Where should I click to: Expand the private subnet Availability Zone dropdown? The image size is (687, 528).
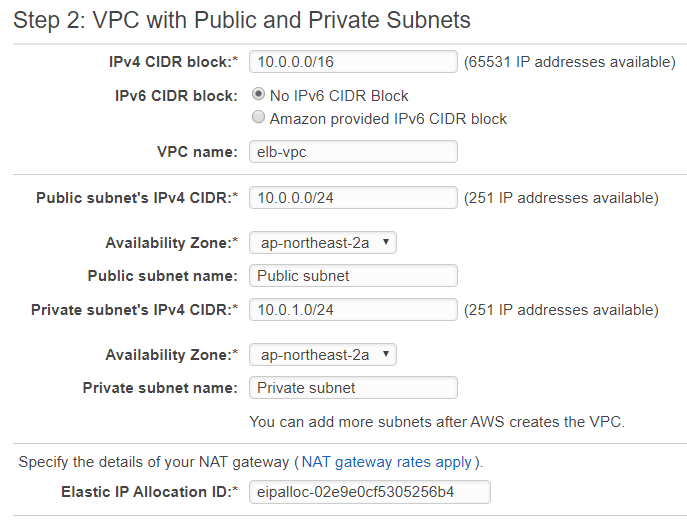[x=323, y=355]
